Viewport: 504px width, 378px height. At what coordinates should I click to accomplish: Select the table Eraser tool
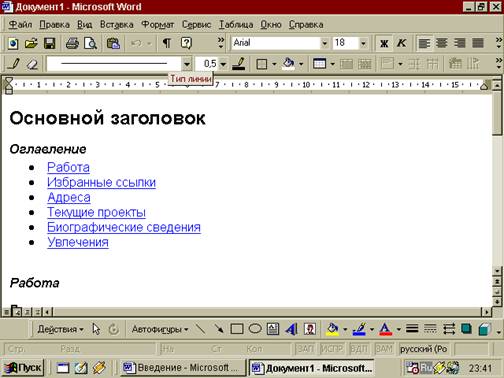[x=32, y=63]
